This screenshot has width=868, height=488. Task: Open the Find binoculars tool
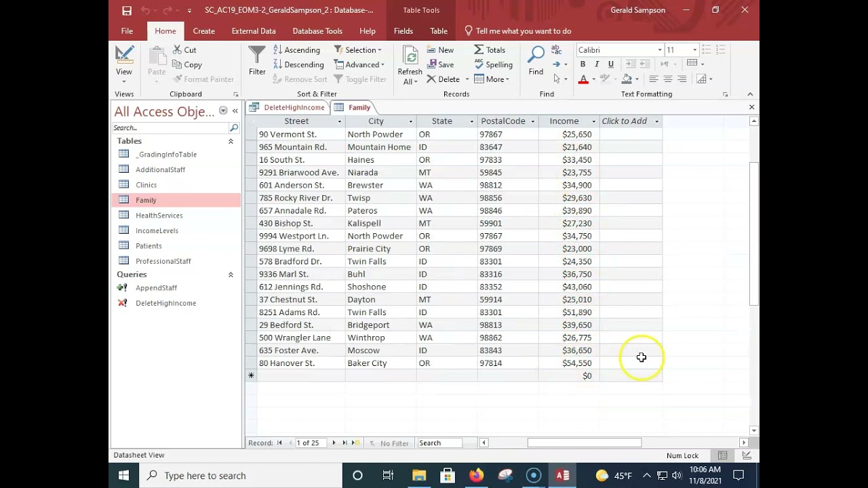(536, 60)
